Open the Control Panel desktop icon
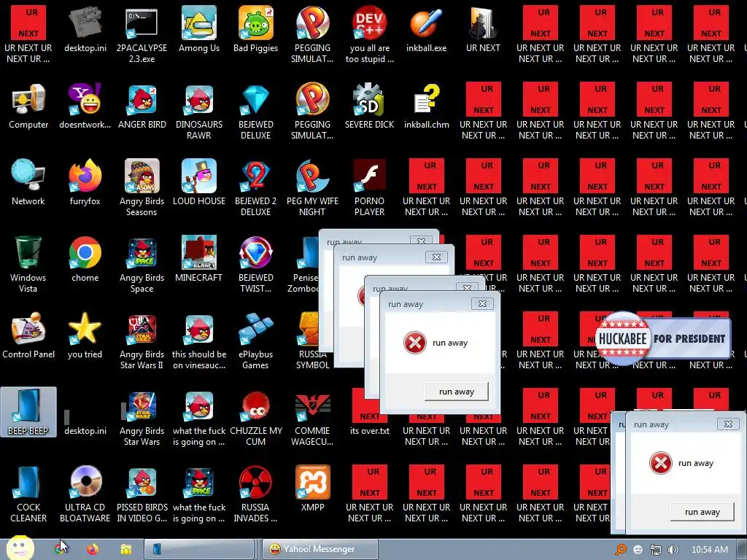The width and height of the screenshot is (747, 560). click(x=28, y=336)
